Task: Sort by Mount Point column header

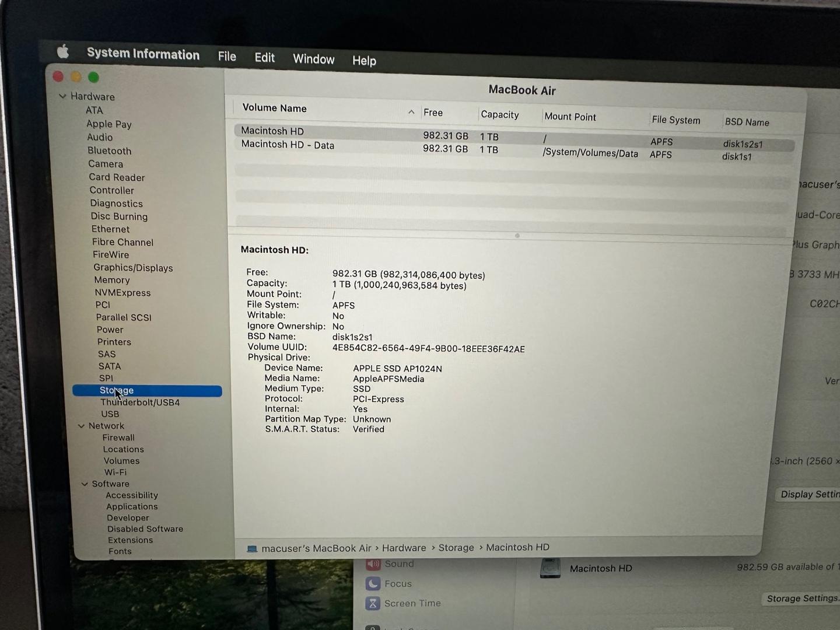Action: point(570,117)
